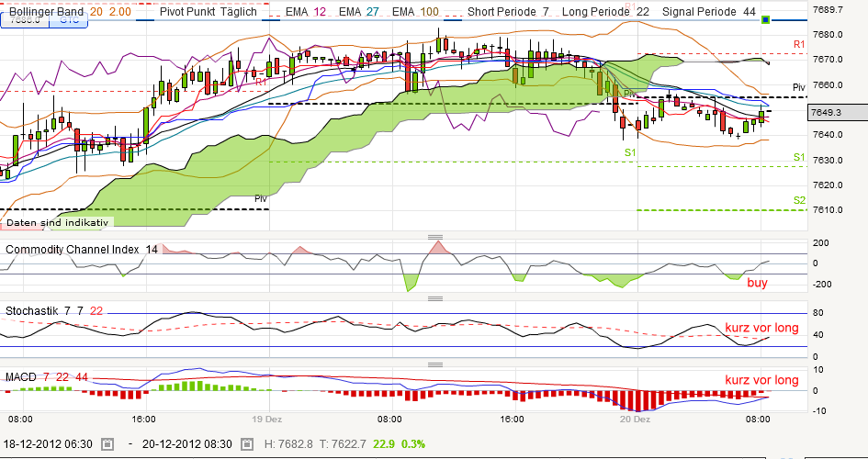Click the red 'buy' annotation
Image resolution: width=868 pixels, height=459 pixels.
(757, 283)
